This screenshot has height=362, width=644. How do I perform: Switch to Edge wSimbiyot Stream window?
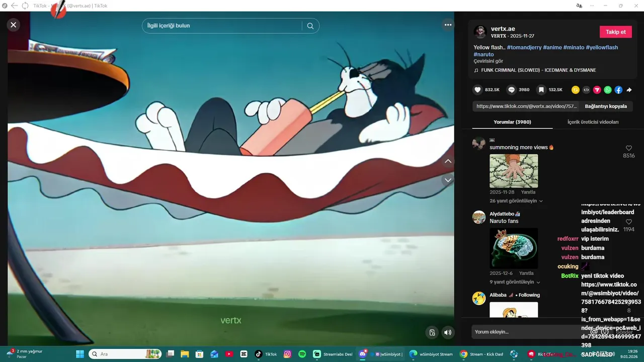pos(431,354)
